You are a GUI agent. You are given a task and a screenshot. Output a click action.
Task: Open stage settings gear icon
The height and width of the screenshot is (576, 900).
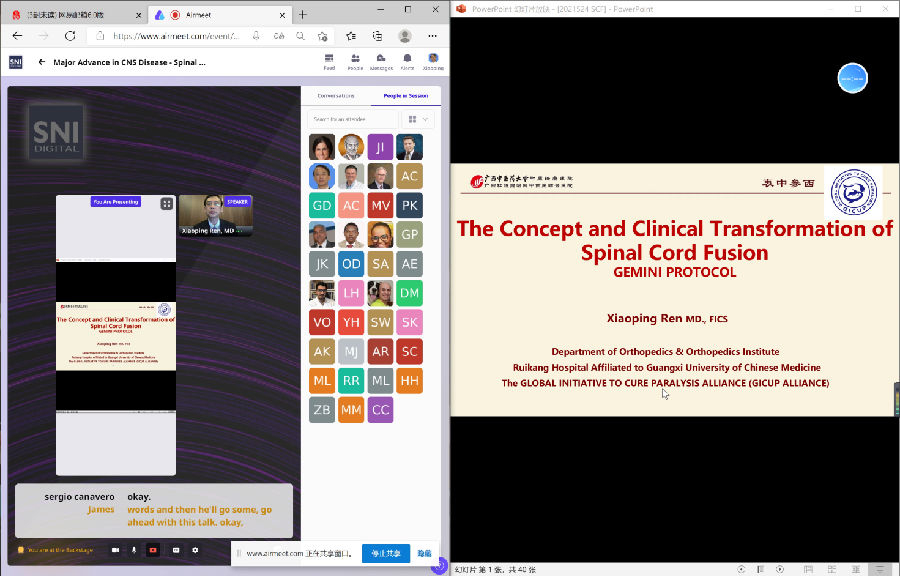(195, 550)
